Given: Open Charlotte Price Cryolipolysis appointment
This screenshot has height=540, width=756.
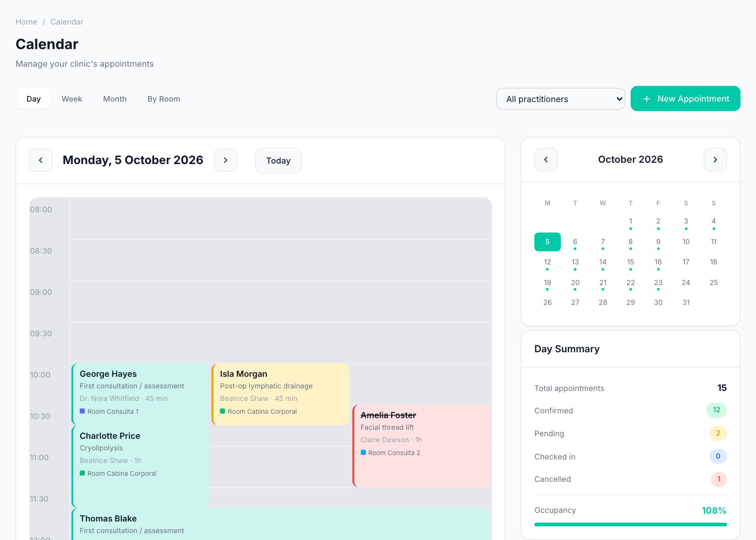Looking at the screenshot, I should (x=140, y=466).
